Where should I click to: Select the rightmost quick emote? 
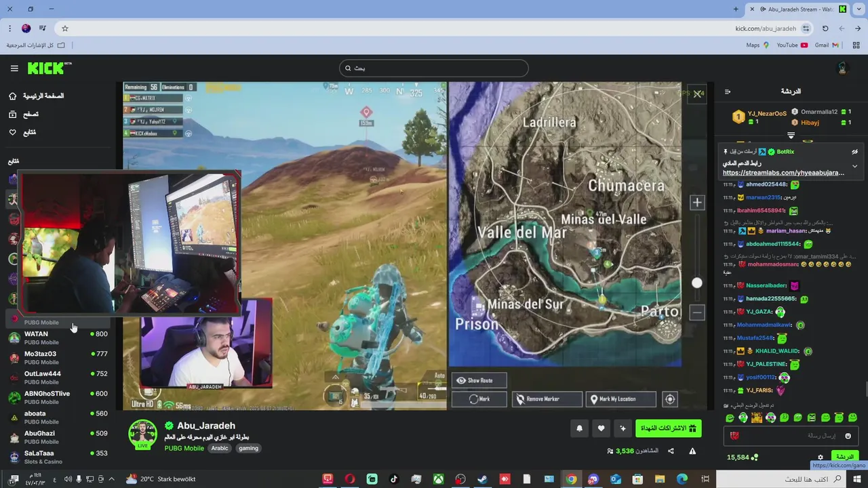tap(852, 418)
